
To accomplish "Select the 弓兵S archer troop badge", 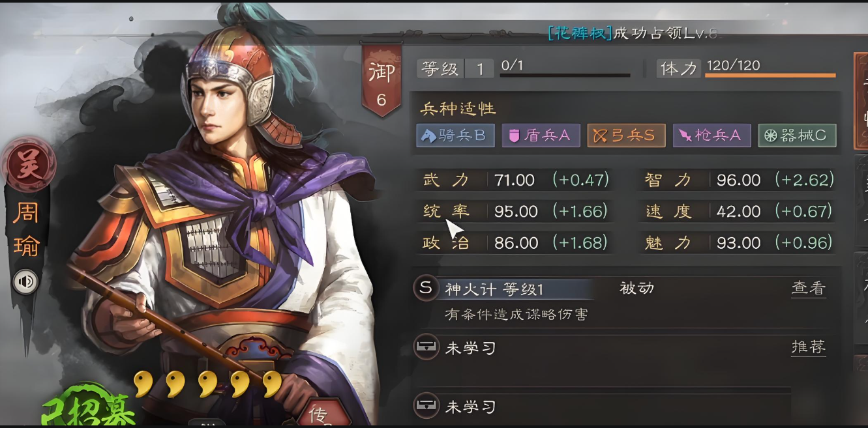I will pyautogui.click(x=626, y=136).
